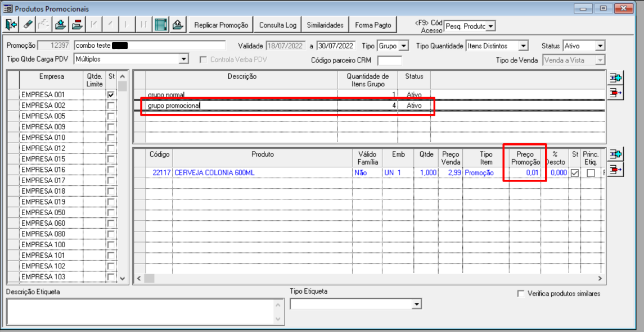Add a group using the upper plus icon
The width and height of the screenshot is (644, 332).
tap(615, 78)
